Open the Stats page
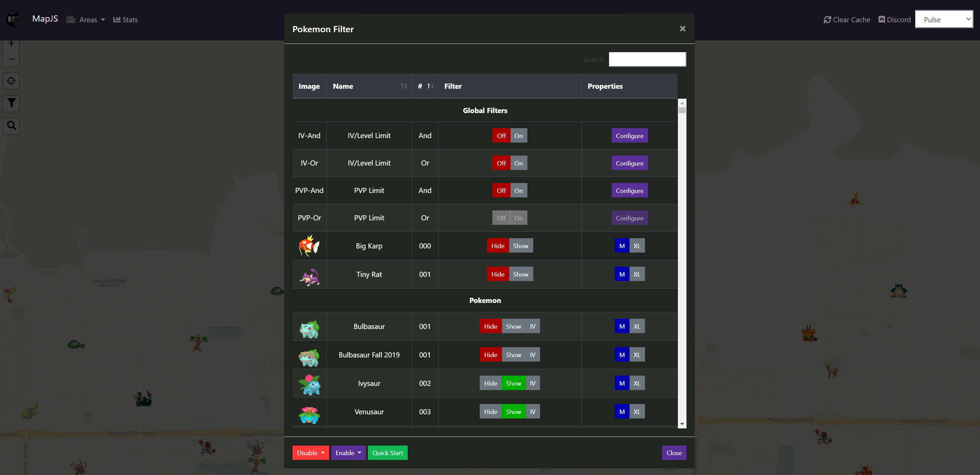Viewport: 980px width, 475px height. click(126, 20)
